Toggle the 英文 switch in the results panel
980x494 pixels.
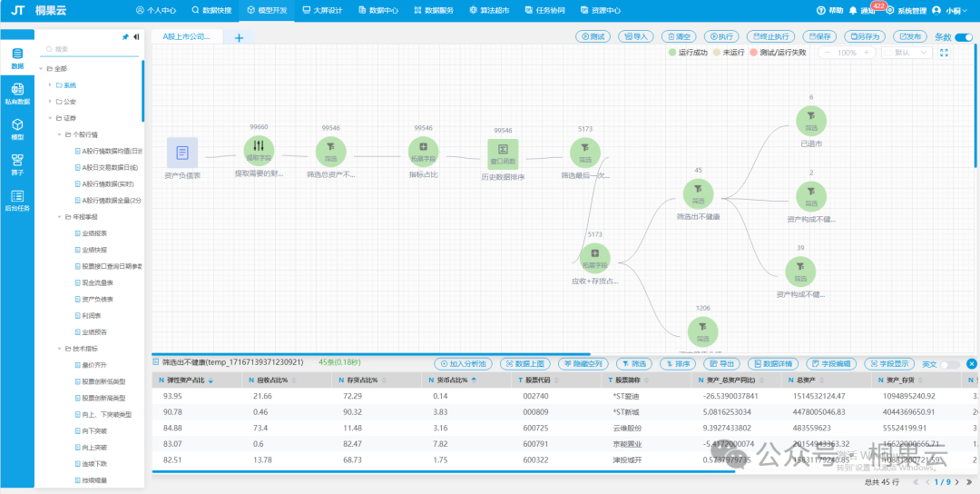949,363
